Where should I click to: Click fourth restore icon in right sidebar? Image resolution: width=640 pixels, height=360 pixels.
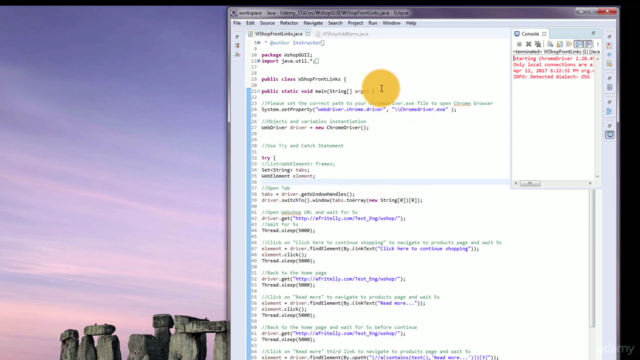pos(609,126)
